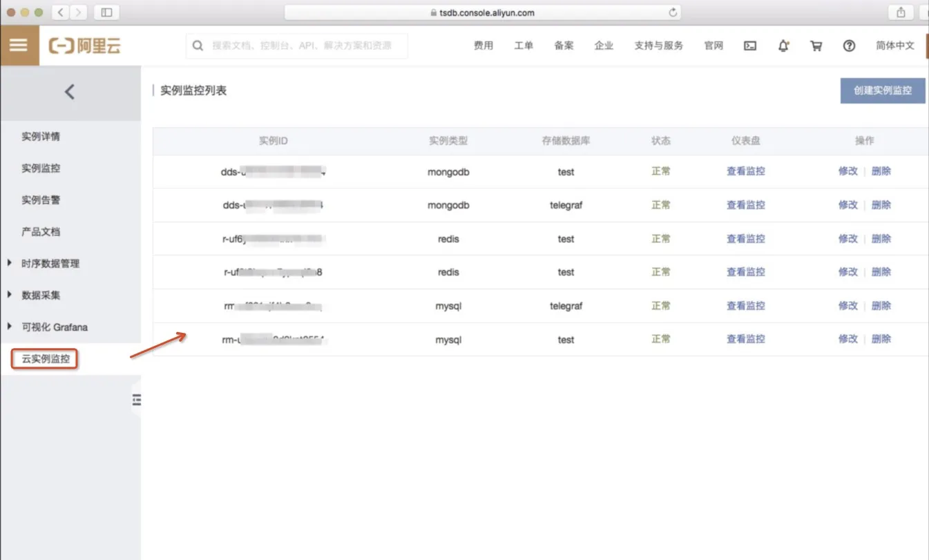Click 仪表盘 column header
Viewport: 929px width, 560px height.
pyautogui.click(x=746, y=141)
